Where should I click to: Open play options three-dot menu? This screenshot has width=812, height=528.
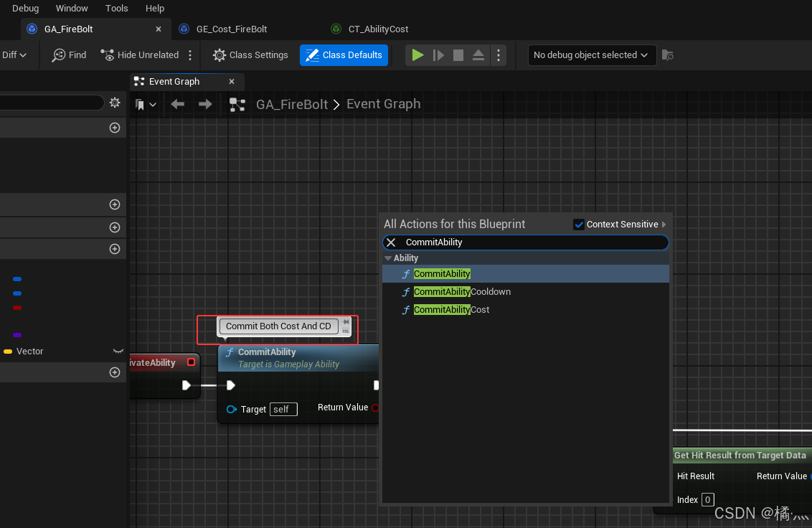coord(499,55)
